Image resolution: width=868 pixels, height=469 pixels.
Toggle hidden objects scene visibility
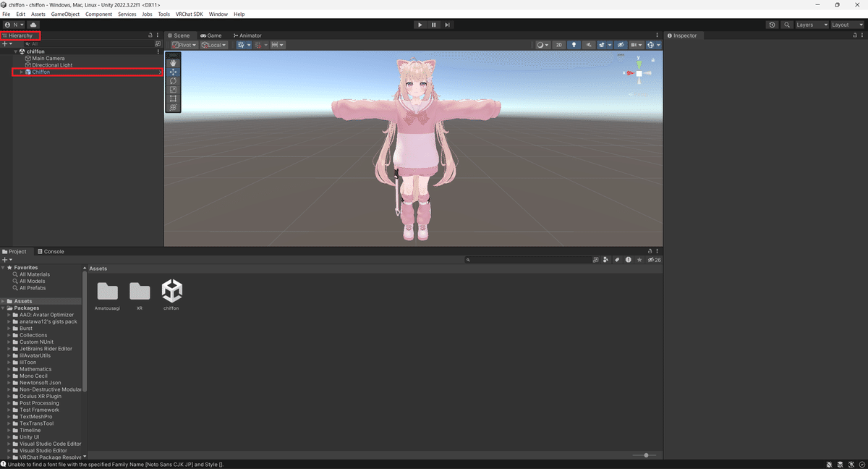click(x=621, y=45)
